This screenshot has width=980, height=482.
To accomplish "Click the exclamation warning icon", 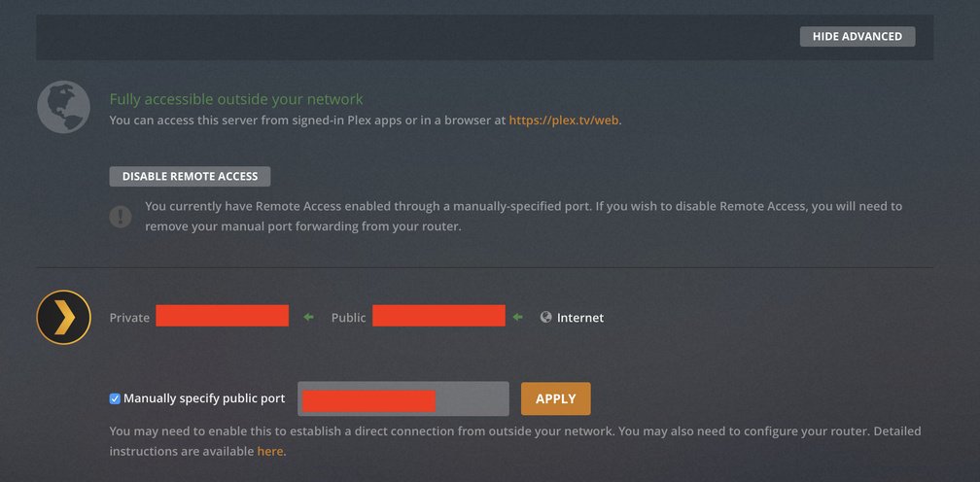I will tap(120, 216).
